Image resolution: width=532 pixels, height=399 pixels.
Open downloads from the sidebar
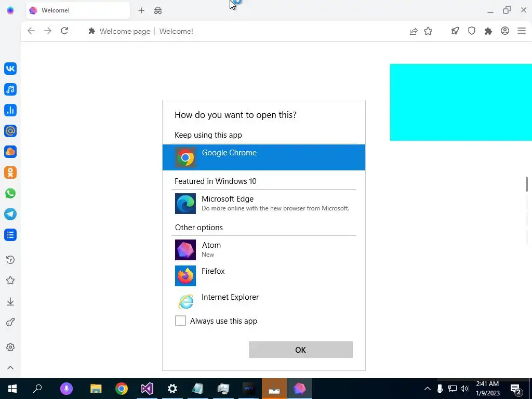10,302
